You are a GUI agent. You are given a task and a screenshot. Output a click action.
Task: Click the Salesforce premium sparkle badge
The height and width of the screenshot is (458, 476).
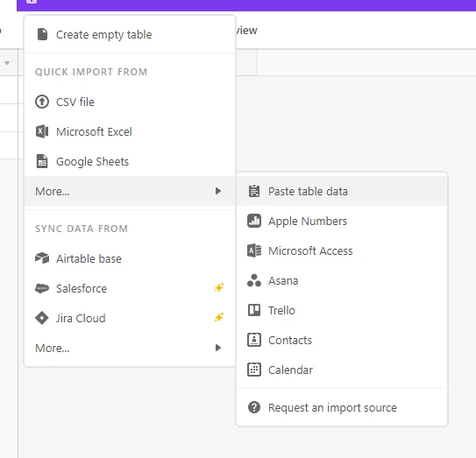[219, 287]
